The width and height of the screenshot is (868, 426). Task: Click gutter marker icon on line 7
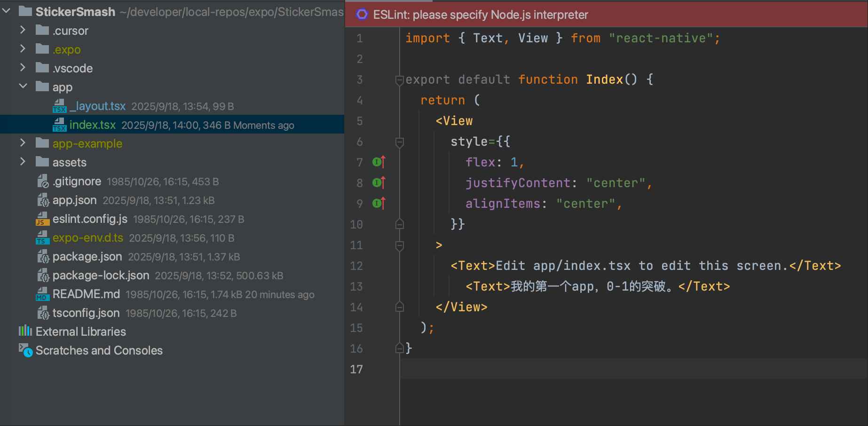[x=379, y=162]
